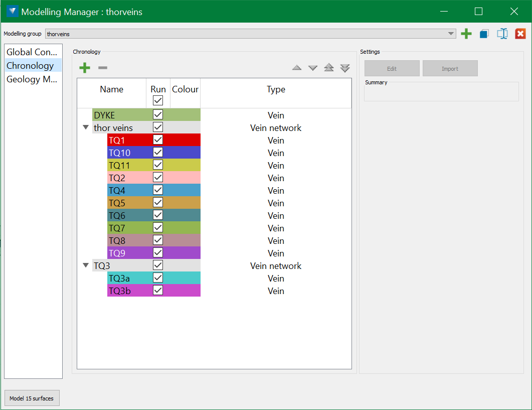Image resolution: width=532 pixels, height=410 pixels.
Task: Click the blue copy modelling group icon
Action: point(484,34)
